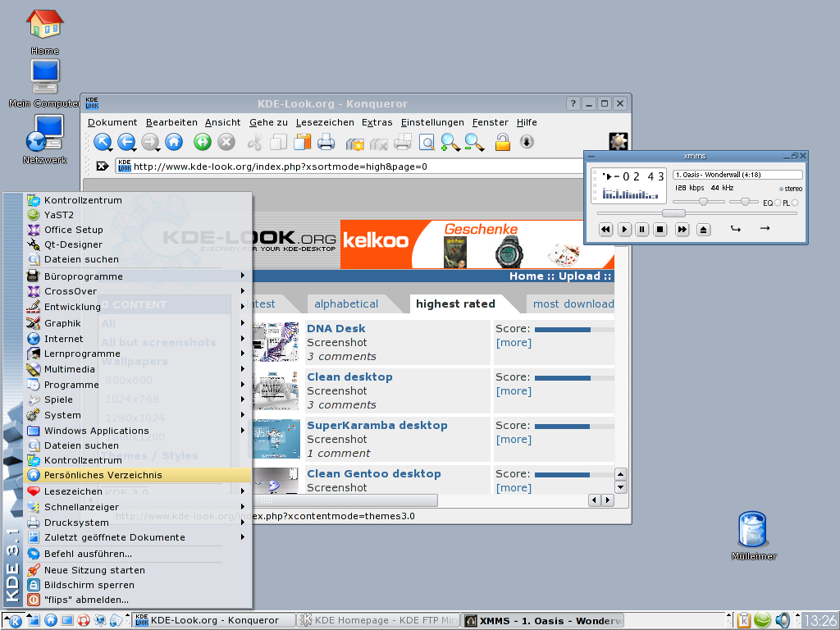Screen dimensions: 840x630
Task: Reload the page with the green reload icon
Action: [203, 142]
